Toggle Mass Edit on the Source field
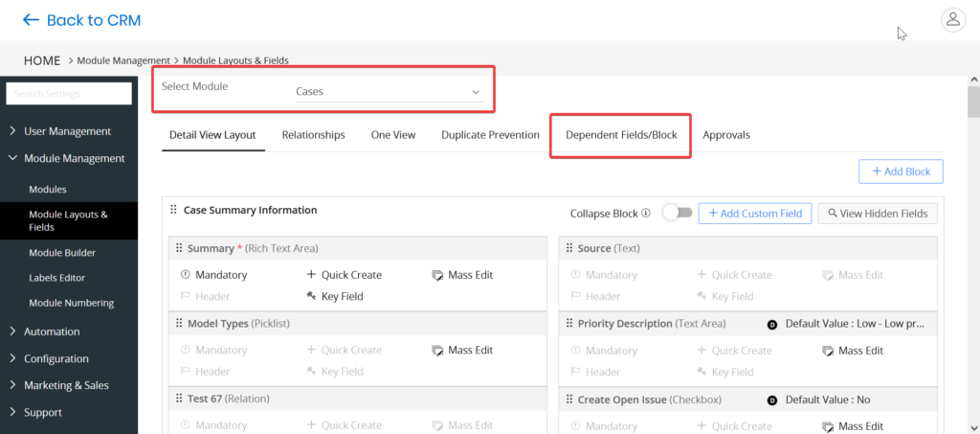980x434 pixels. coord(852,275)
